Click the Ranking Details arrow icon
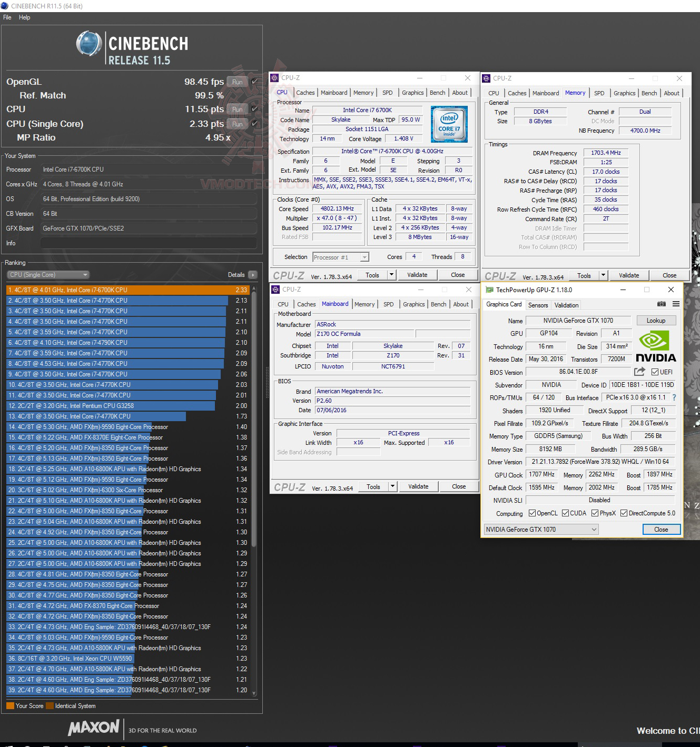The width and height of the screenshot is (700, 747). [x=252, y=275]
